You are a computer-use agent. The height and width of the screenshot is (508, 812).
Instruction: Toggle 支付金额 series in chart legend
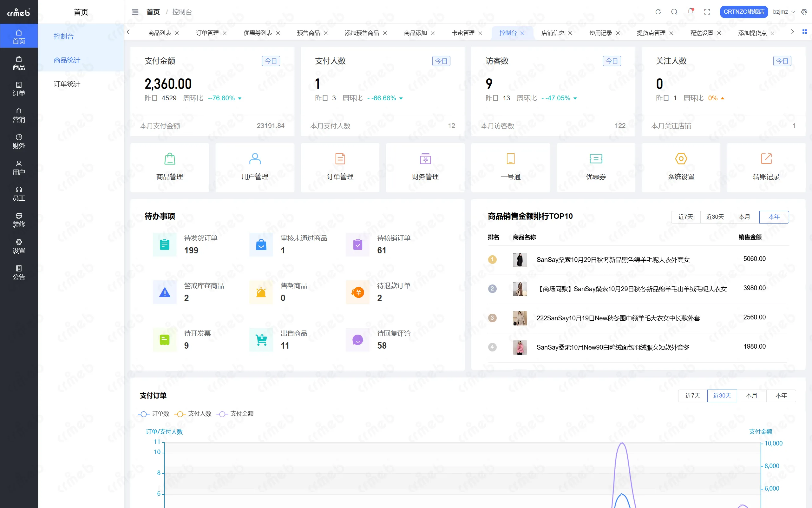coord(235,414)
